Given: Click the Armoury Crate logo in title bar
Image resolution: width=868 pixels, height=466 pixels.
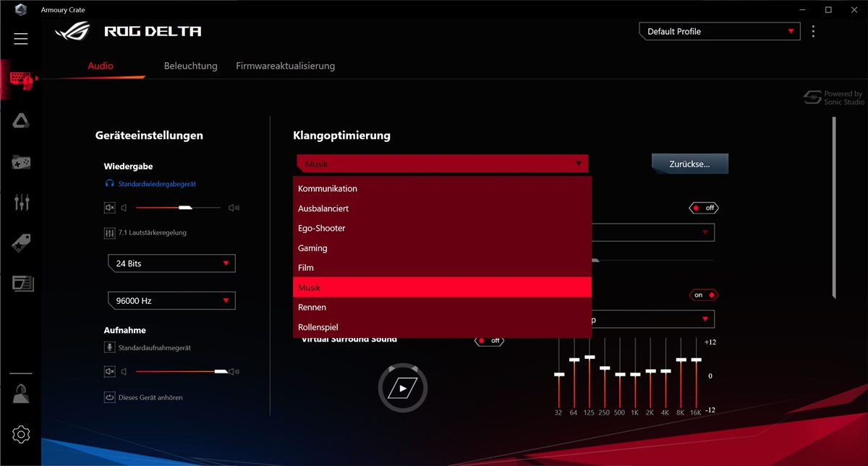Looking at the screenshot, I should click(20, 10).
